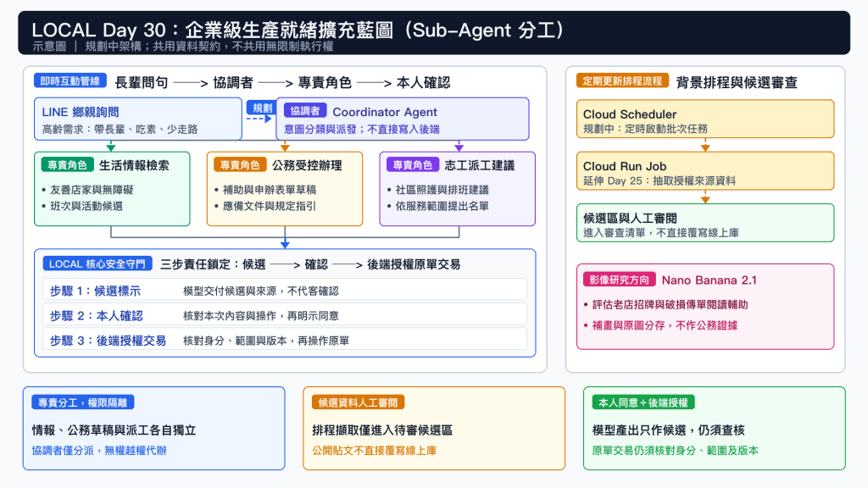
Task: Click the bullet "友善店家與無障礙"
Action: click(x=92, y=190)
